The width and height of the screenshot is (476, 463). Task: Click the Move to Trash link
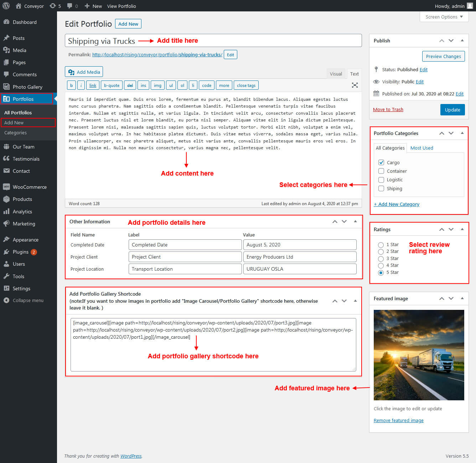(388, 109)
